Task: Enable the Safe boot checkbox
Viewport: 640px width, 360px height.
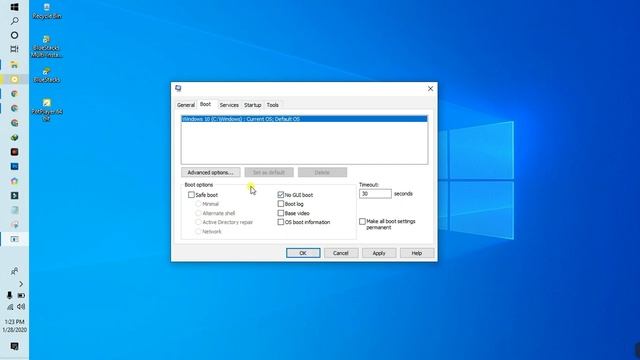Action: [191, 195]
